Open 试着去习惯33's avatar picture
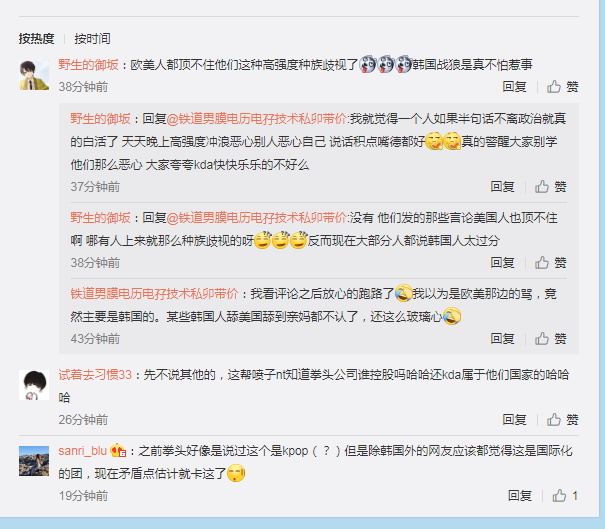This screenshot has width=605, height=529. [34, 385]
